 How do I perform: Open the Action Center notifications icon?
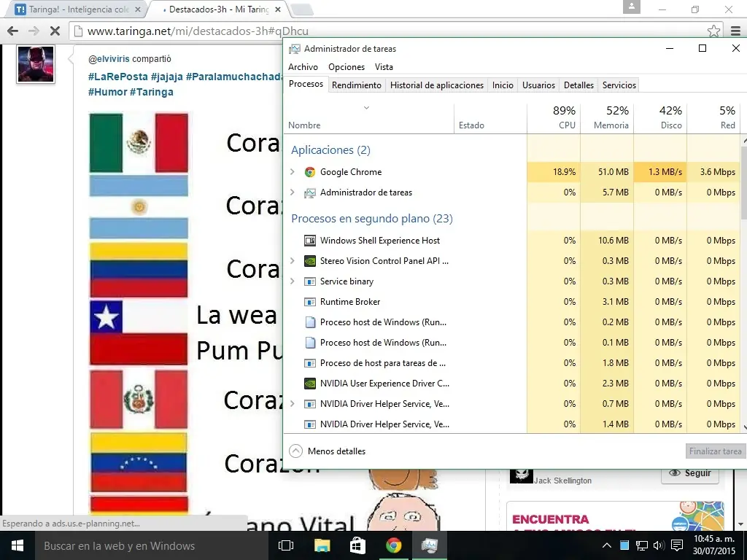pyautogui.click(x=676, y=545)
